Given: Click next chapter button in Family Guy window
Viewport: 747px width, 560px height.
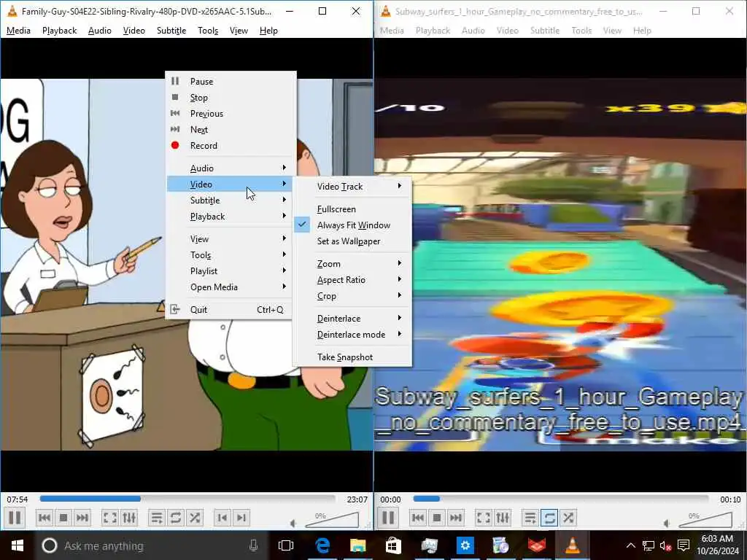Looking at the screenshot, I should [x=241, y=518].
